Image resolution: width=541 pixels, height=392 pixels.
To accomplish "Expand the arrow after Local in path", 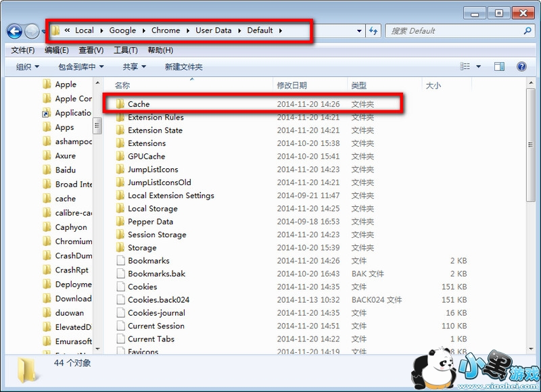I will point(101,30).
